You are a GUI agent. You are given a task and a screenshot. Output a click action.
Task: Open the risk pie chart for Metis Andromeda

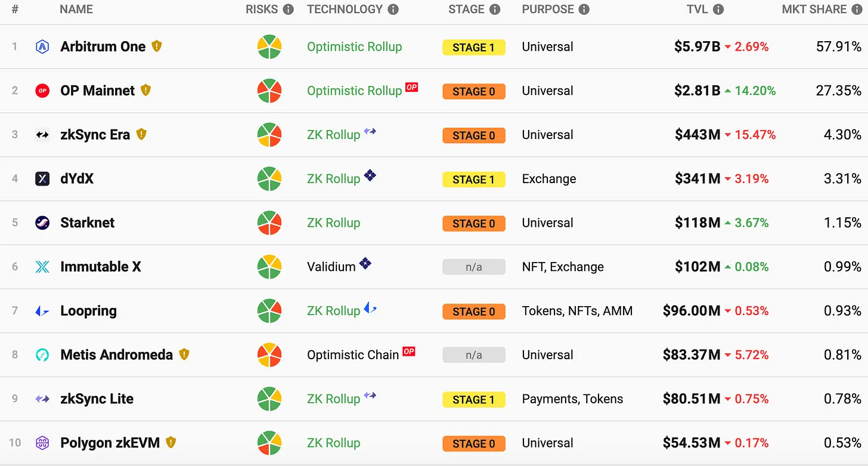[x=269, y=354]
